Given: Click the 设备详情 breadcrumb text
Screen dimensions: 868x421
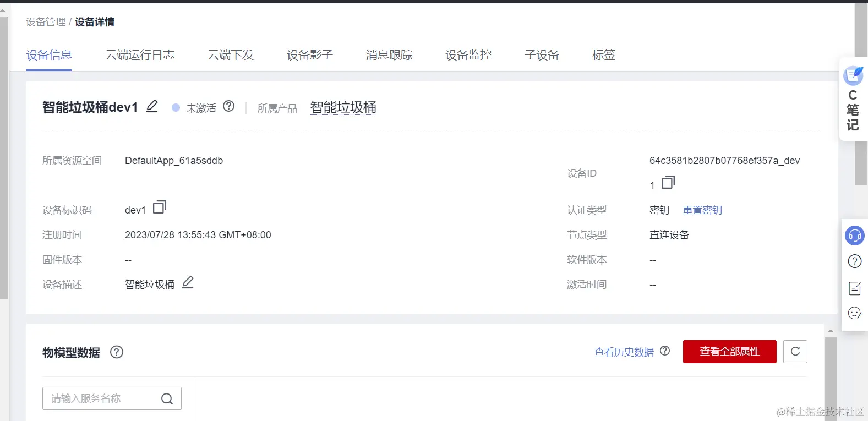Looking at the screenshot, I should (x=95, y=22).
